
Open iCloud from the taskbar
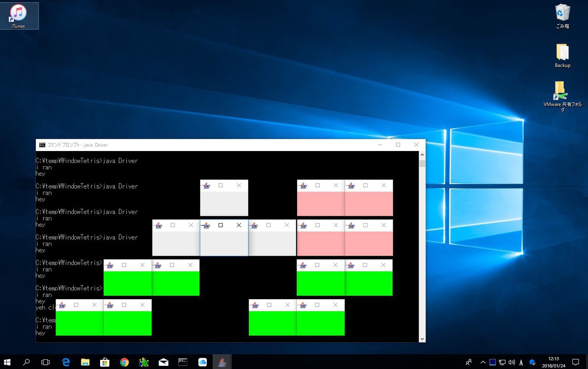click(203, 362)
